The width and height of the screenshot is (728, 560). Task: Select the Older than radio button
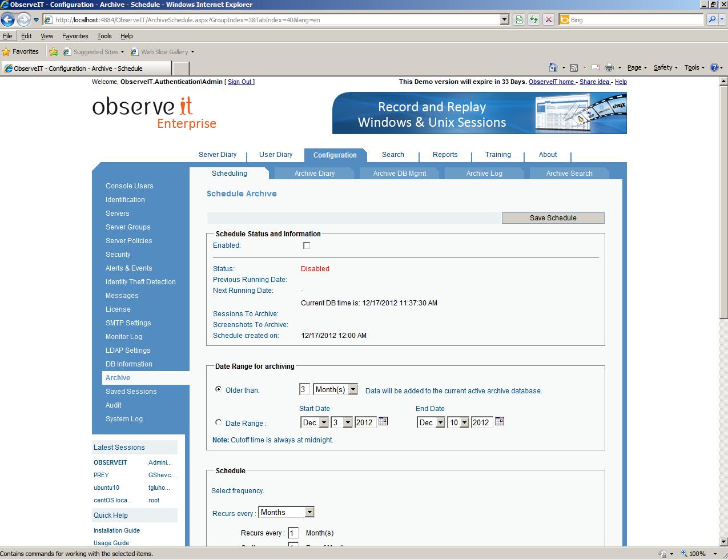[218, 389]
